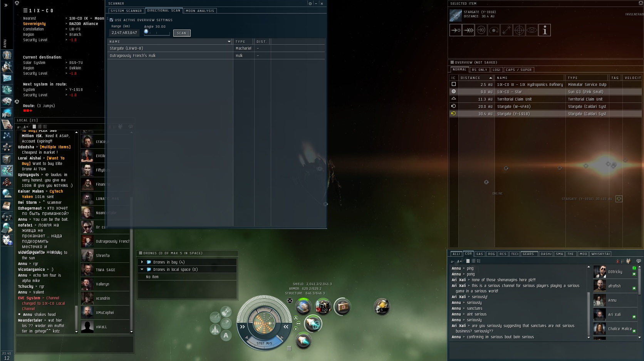
Task: Click the ship speed bar showing 5767 M/S
Action: [264, 343]
